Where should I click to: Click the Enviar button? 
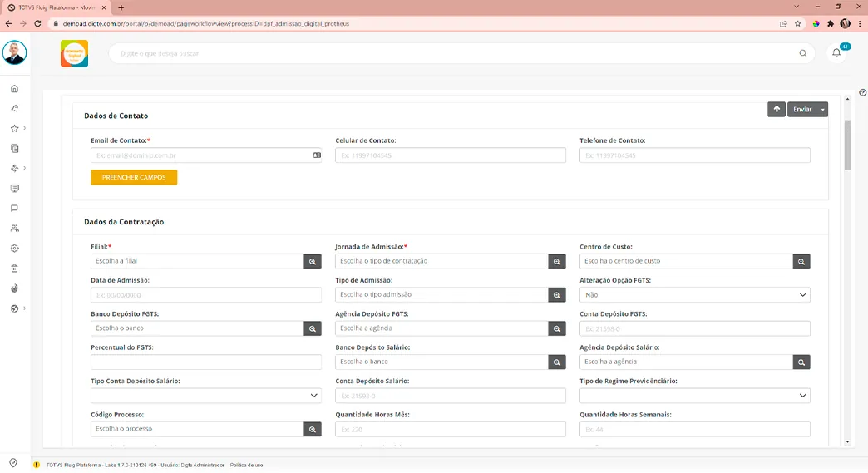coord(801,109)
